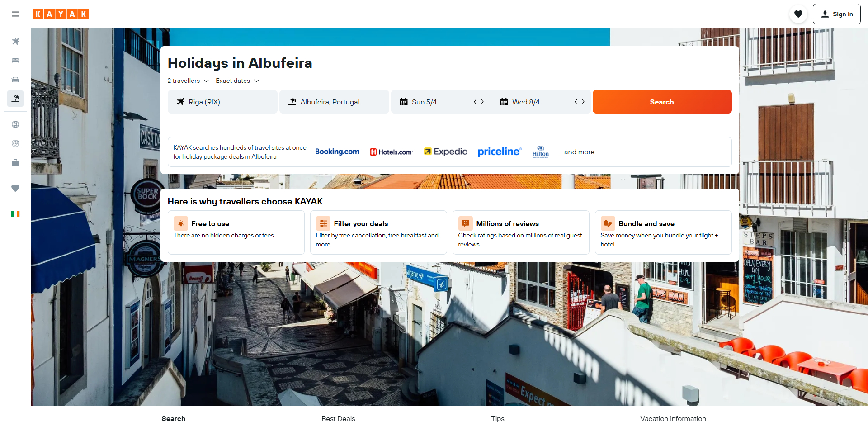
Task: Open Car hire via sidebar car icon
Action: (15, 80)
